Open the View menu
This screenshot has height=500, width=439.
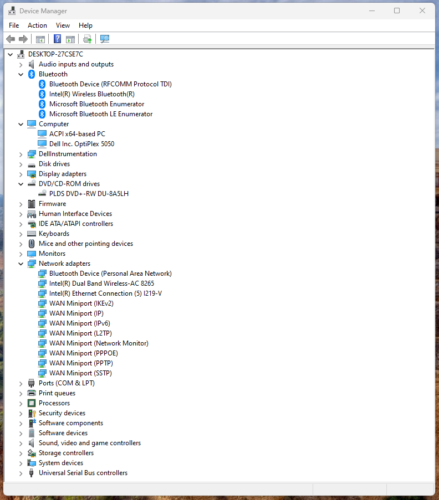(63, 25)
